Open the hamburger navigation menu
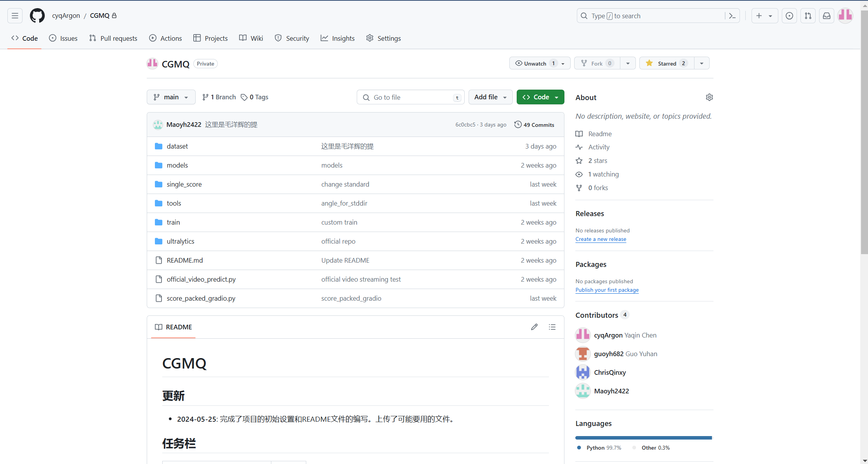Viewport: 868px width, 464px height. coord(15,16)
